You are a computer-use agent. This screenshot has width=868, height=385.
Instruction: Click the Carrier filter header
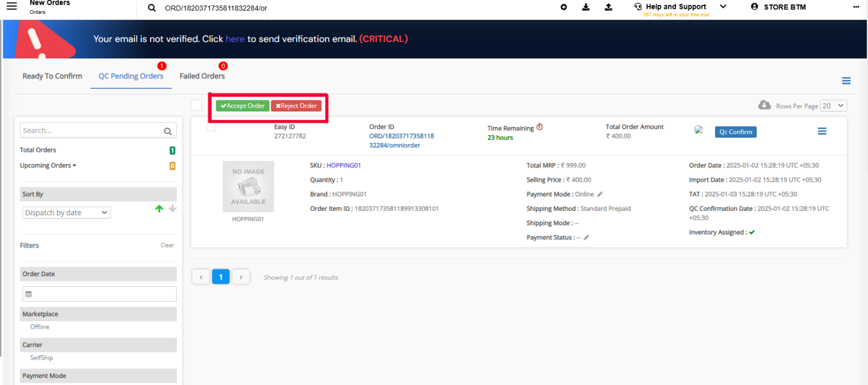(x=98, y=345)
